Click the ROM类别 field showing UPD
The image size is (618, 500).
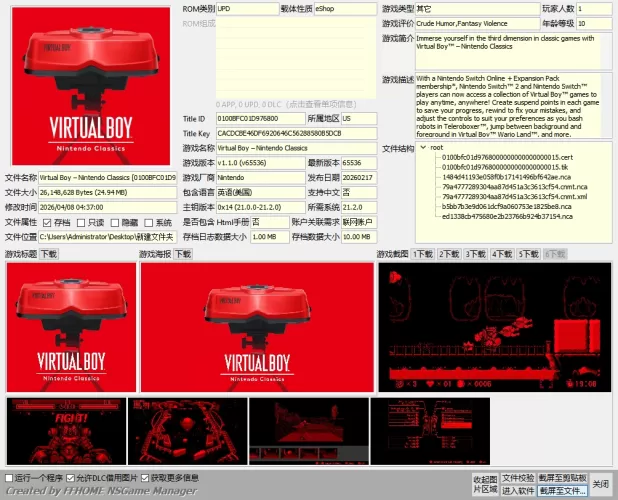pyautogui.click(x=248, y=9)
